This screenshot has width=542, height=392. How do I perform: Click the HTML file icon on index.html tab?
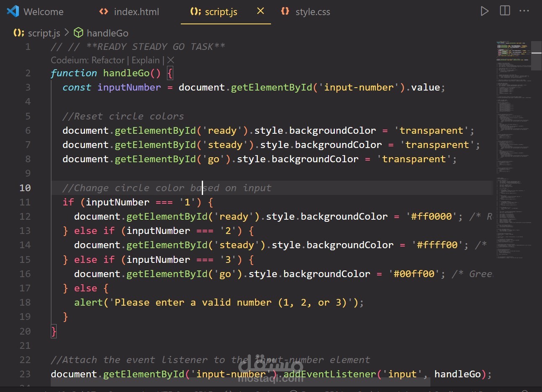[104, 12]
